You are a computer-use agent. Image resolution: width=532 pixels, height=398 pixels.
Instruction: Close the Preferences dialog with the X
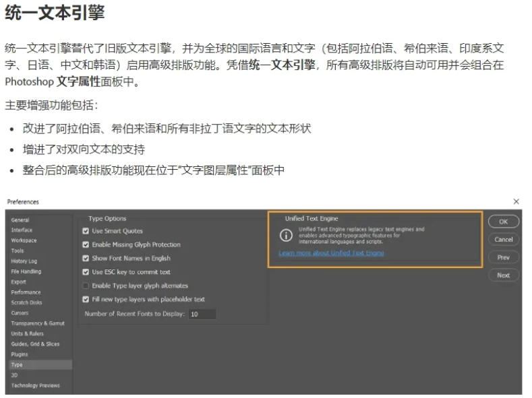(516, 201)
